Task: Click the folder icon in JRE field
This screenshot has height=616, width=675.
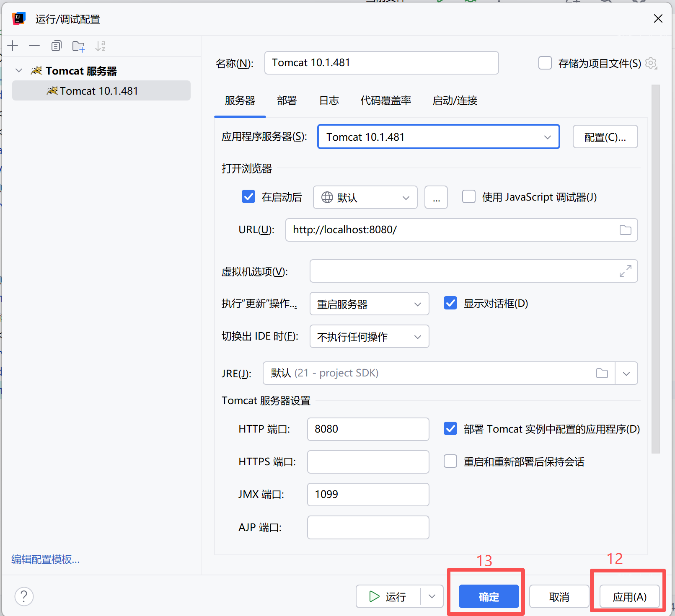Action: point(602,373)
